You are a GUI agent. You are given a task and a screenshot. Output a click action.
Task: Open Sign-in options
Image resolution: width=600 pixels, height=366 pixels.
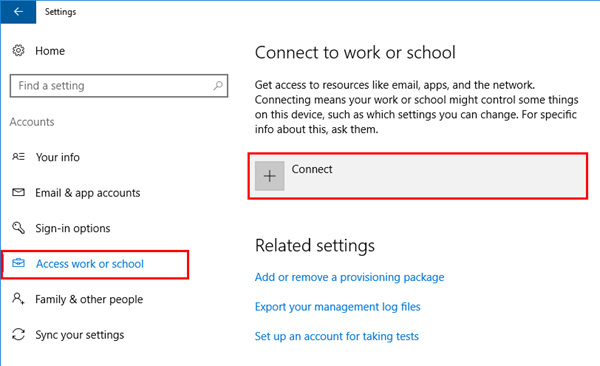73,229
